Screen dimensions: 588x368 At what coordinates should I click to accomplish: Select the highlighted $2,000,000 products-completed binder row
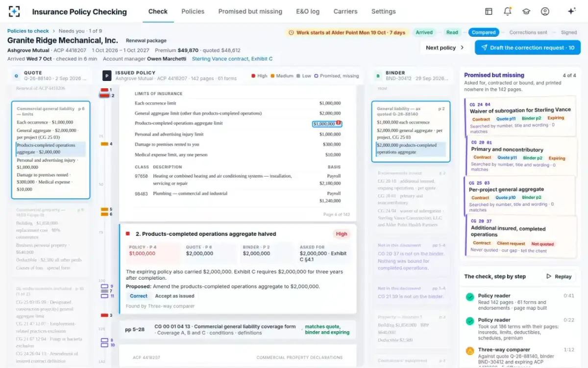(411, 149)
